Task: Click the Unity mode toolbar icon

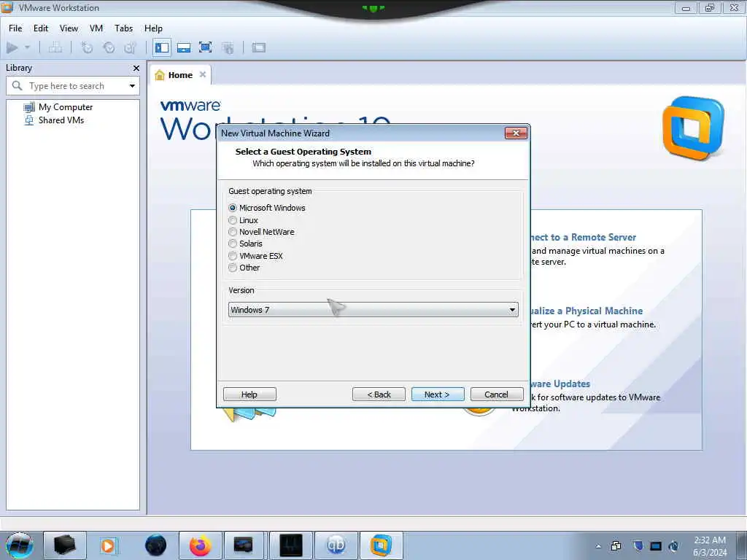Action: tap(228, 47)
